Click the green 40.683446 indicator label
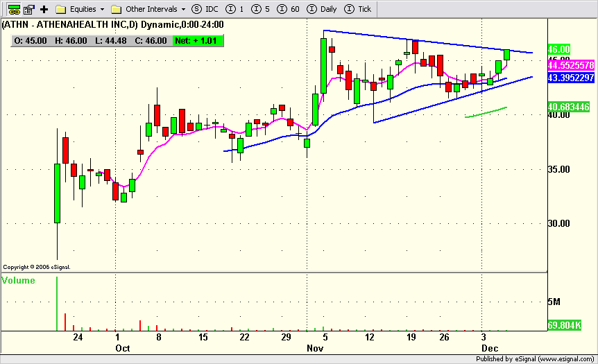This screenshot has height=364, width=598. click(569, 107)
